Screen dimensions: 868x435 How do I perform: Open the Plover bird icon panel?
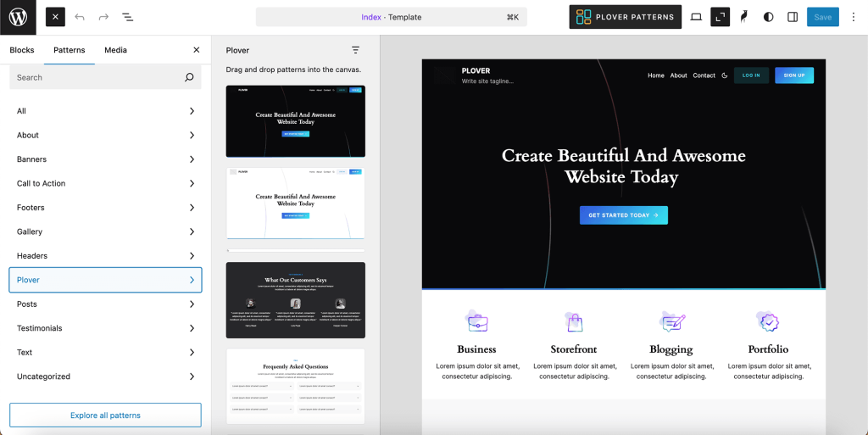point(744,17)
